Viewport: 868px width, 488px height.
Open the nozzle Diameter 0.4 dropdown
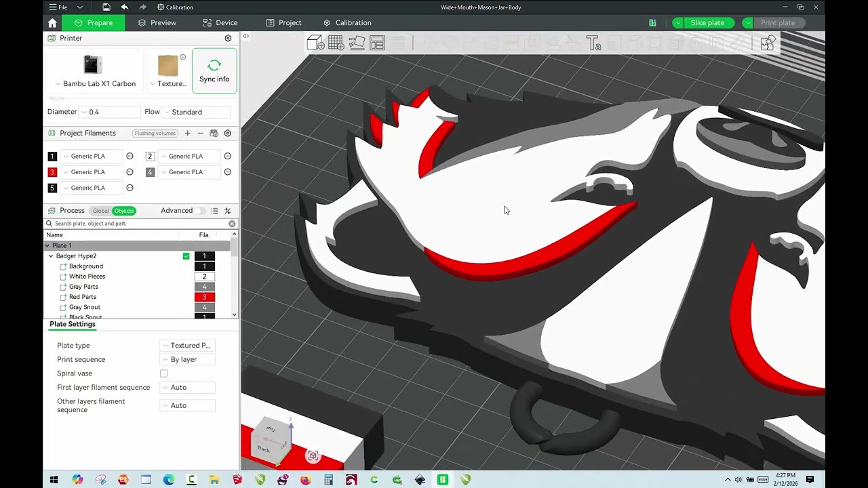[110, 112]
